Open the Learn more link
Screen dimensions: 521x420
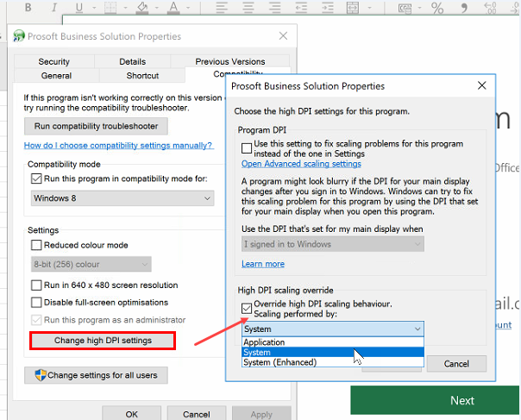tap(263, 264)
